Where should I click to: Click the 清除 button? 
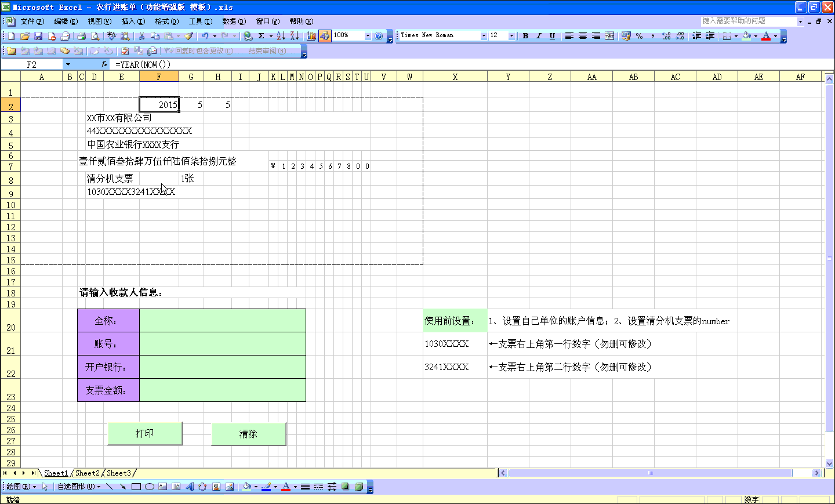(248, 434)
